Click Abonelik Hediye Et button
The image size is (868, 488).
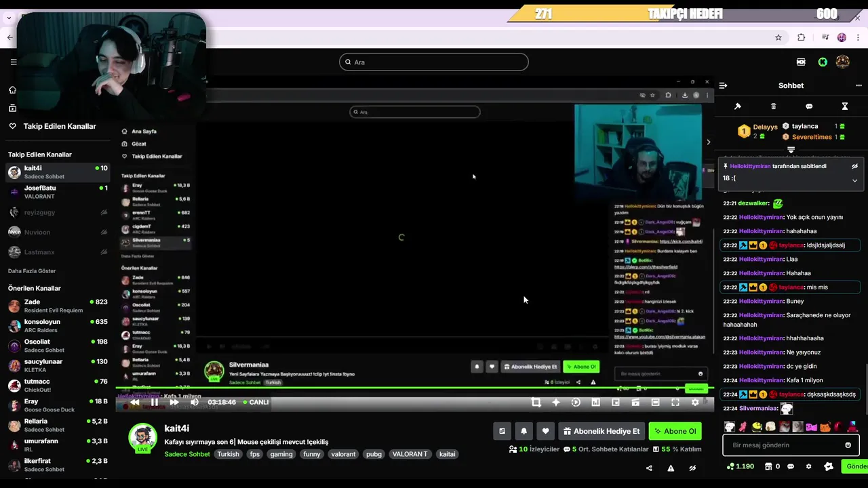[601, 431]
